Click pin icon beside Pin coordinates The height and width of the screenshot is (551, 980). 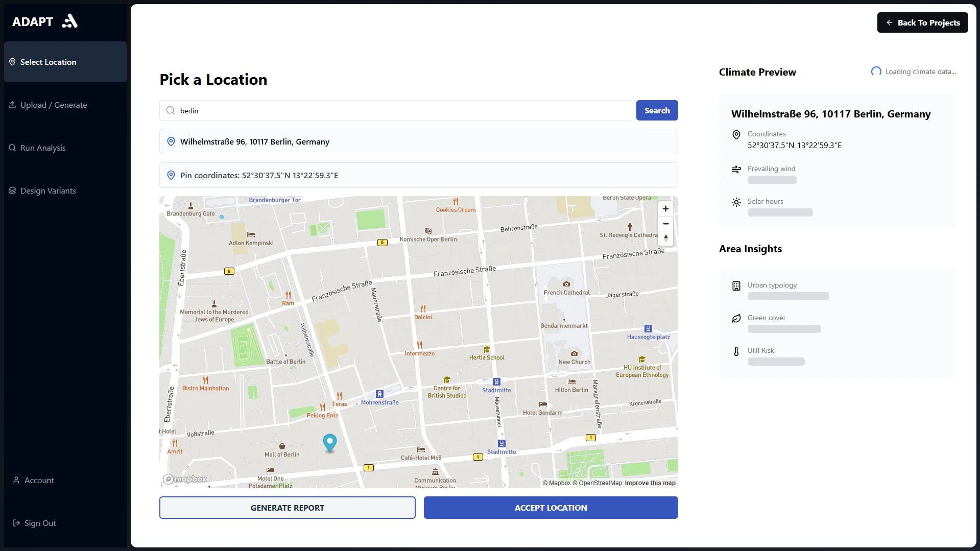[171, 175]
